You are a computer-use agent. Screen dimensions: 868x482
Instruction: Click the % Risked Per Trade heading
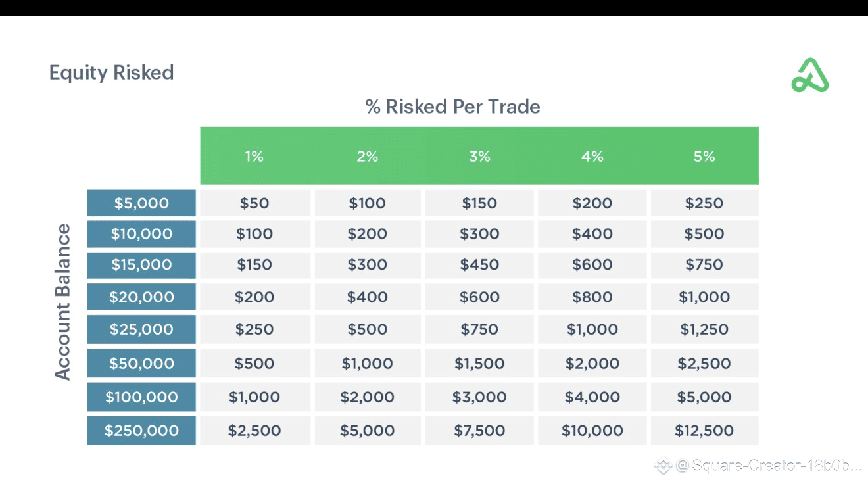click(x=452, y=107)
